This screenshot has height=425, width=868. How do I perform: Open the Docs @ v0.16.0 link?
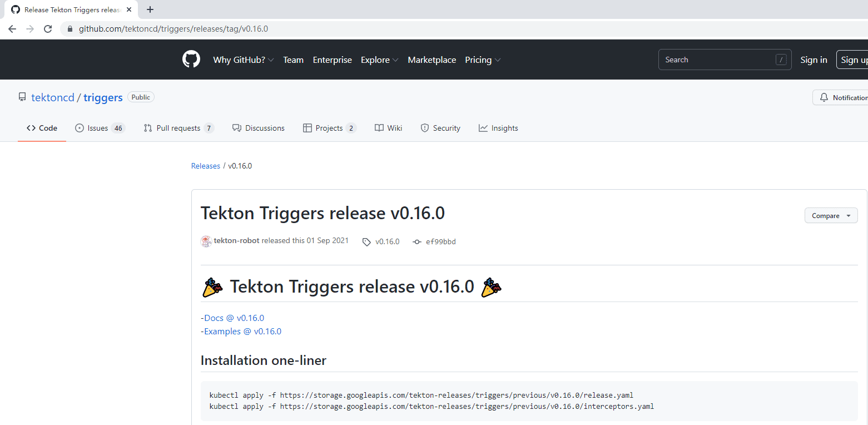click(234, 318)
